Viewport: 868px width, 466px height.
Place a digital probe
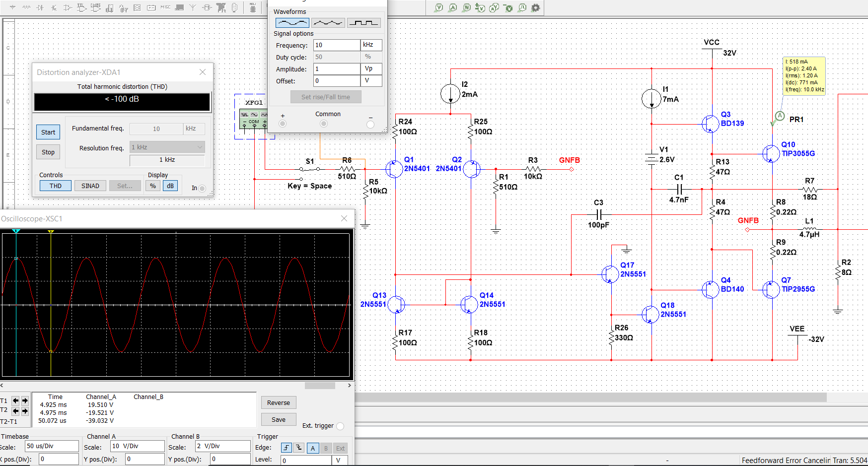(x=522, y=7)
